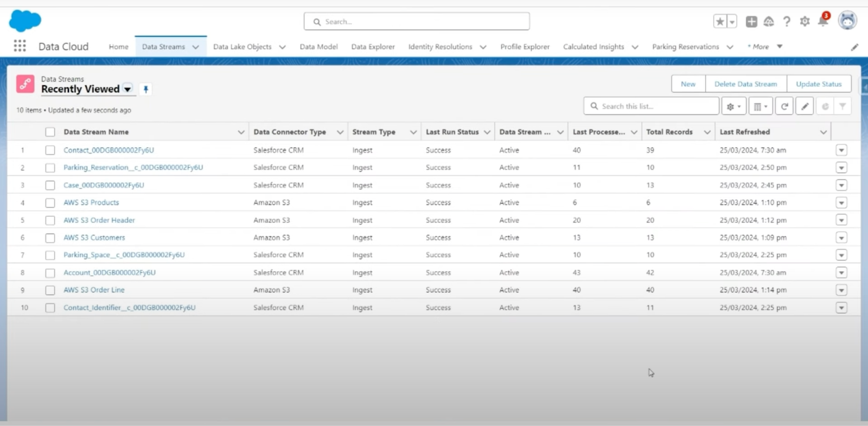The height and width of the screenshot is (426, 868).
Task: Select the Case_00DGB000002Fy6U row checkbox
Action: 50,185
